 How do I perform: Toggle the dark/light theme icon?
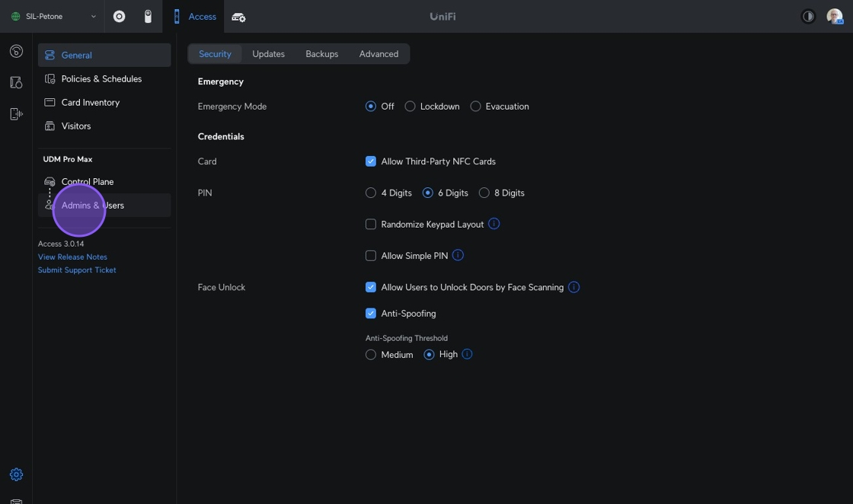tap(808, 17)
